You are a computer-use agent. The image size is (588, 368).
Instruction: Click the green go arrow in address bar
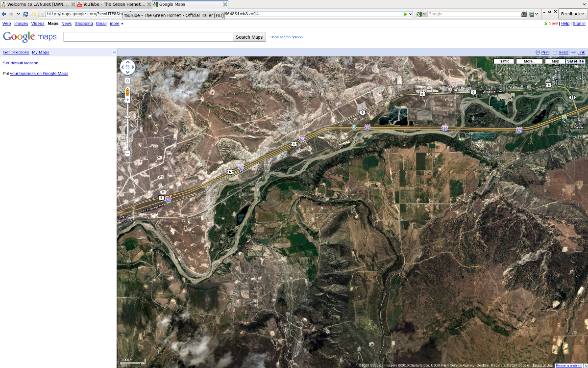405,14
